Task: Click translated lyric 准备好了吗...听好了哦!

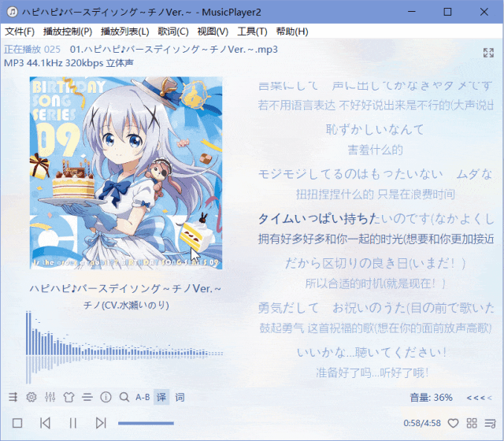Action: pyautogui.click(x=372, y=372)
